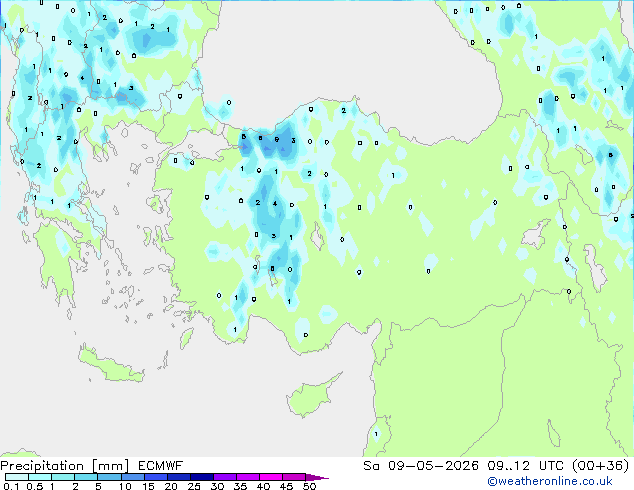Pick the 10–15 mm legend color swatch

coord(132,477)
